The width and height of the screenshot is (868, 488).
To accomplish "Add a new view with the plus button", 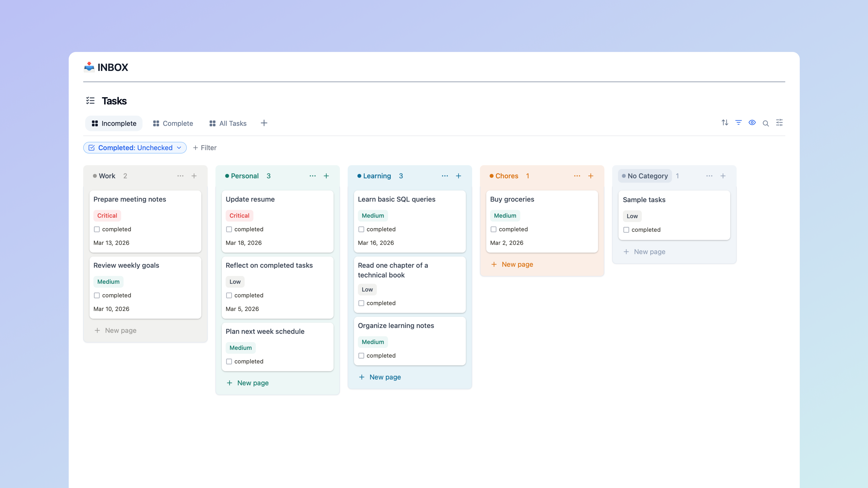I will coord(264,123).
